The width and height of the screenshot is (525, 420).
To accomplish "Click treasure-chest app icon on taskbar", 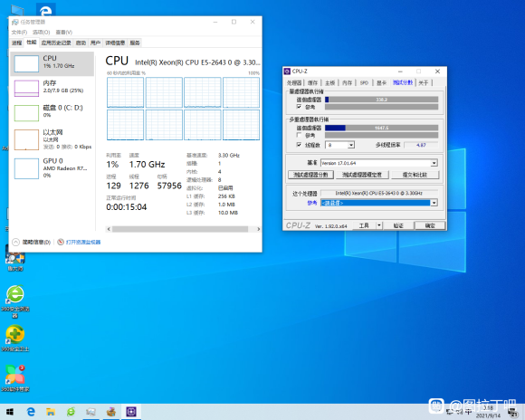I will pos(110,412).
